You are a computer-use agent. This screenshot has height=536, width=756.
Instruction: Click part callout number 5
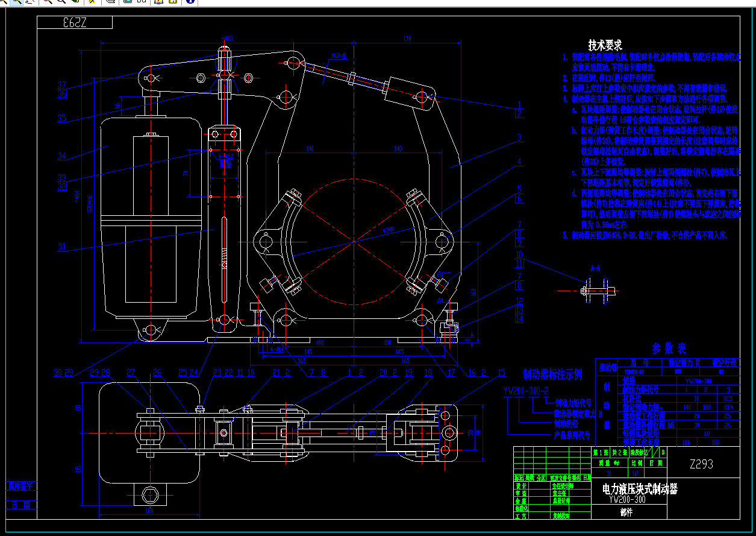[x=519, y=189]
